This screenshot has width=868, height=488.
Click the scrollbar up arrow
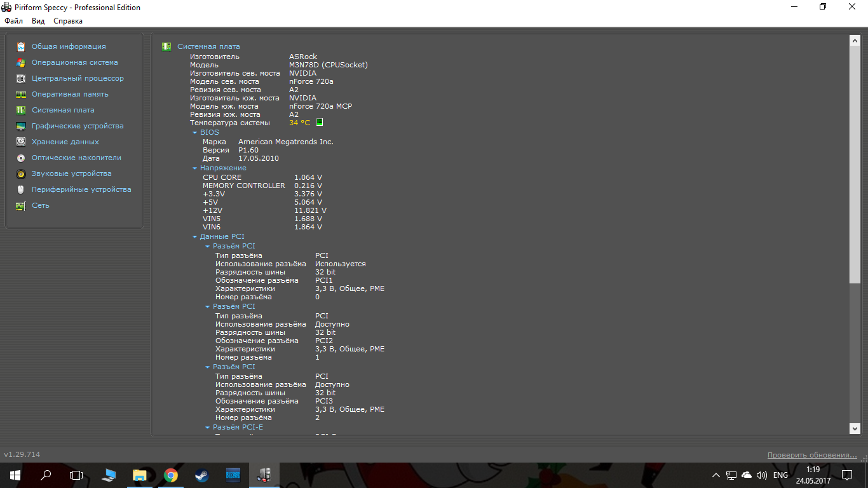tap(855, 40)
